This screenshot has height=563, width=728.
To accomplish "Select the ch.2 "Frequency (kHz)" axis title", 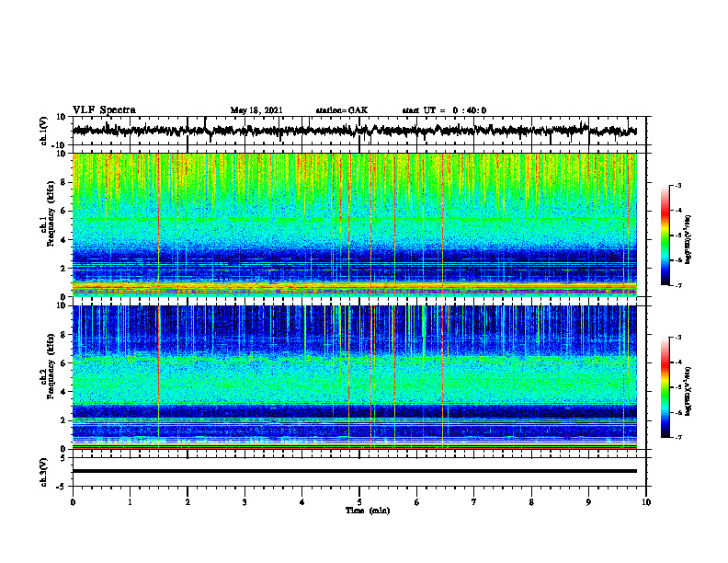I will pyautogui.click(x=51, y=366).
